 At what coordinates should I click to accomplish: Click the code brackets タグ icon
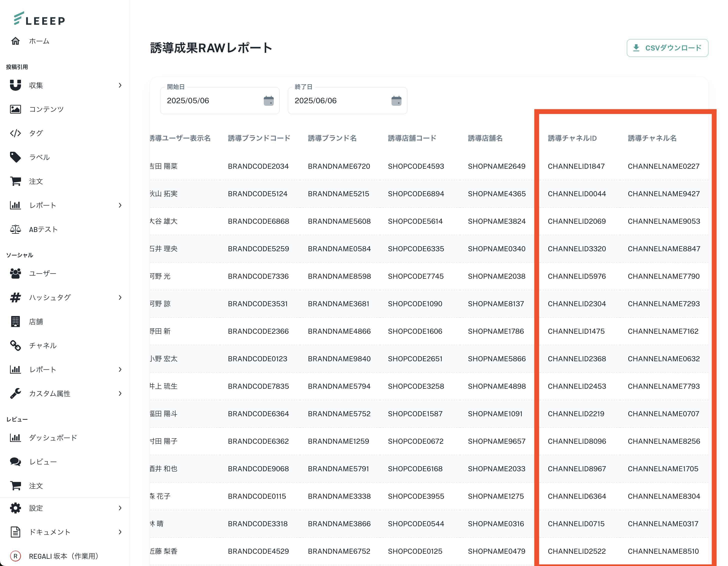(x=15, y=133)
